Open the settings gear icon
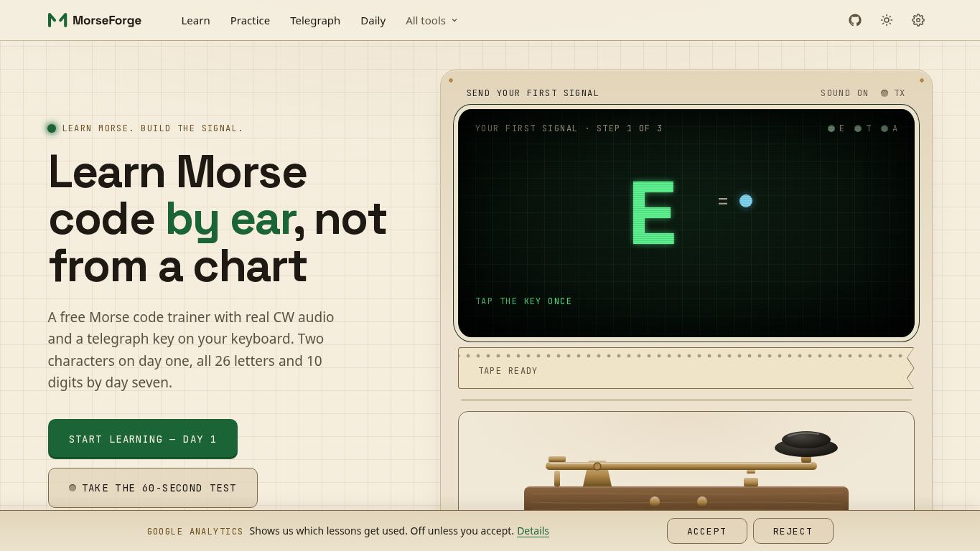Image resolution: width=980 pixels, height=551 pixels. (918, 20)
